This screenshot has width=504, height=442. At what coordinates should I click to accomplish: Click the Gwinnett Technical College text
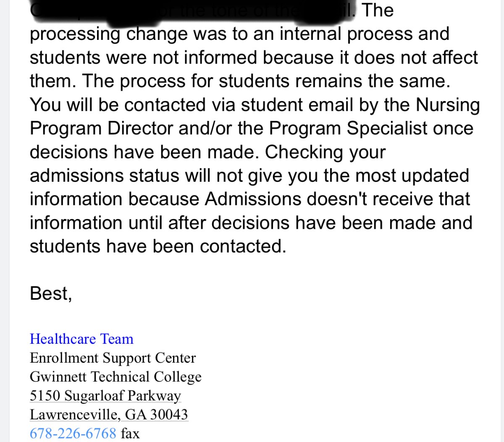pyautogui.click(x=115, y=377)
